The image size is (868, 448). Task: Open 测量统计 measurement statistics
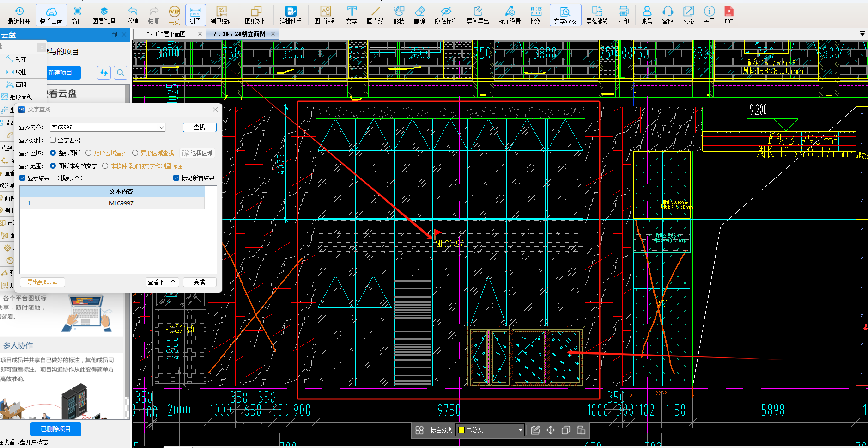coord(222,15)
